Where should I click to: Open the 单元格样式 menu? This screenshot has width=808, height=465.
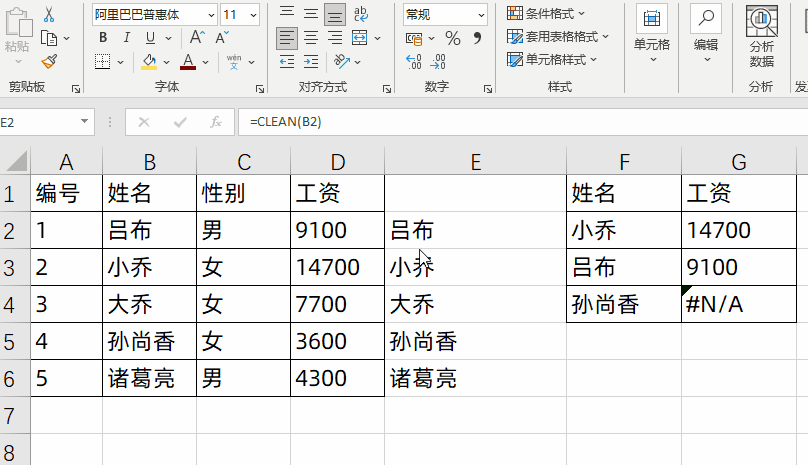[552, 60]
